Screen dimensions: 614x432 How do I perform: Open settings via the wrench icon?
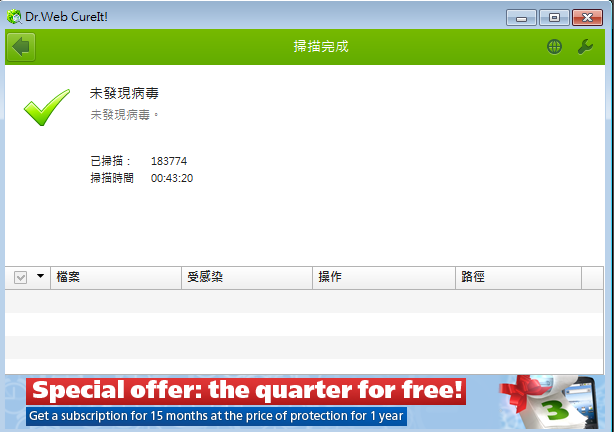tap(585, 47)
